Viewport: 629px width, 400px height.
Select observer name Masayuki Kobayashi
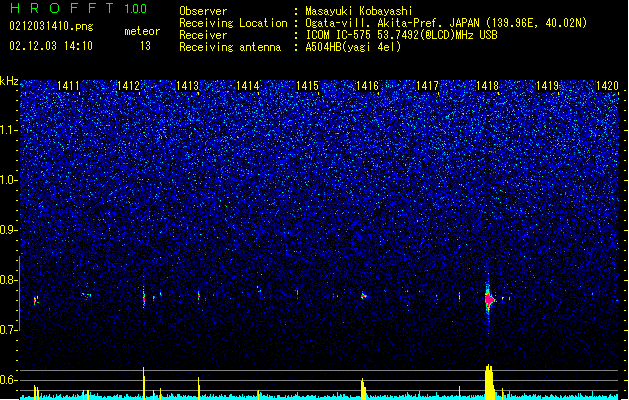click(x=359, y=11)
